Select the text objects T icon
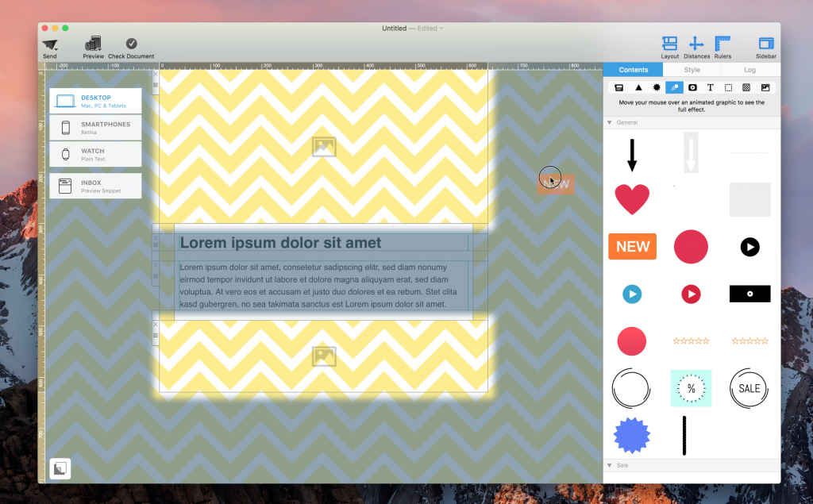813x504 pixels. click(711, 87)
